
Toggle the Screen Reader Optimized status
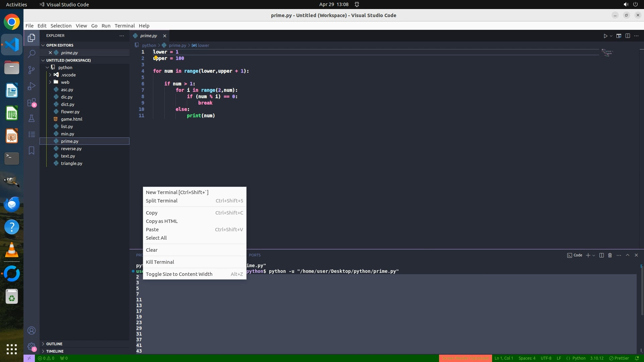point(465,358)
